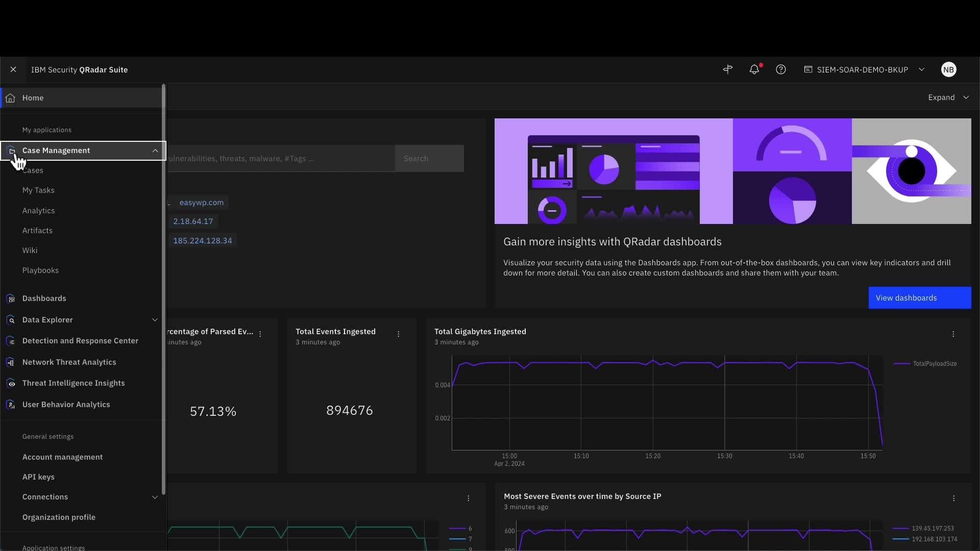Click the threat search input field
This screenshot has width=980, height=551.
281,159
